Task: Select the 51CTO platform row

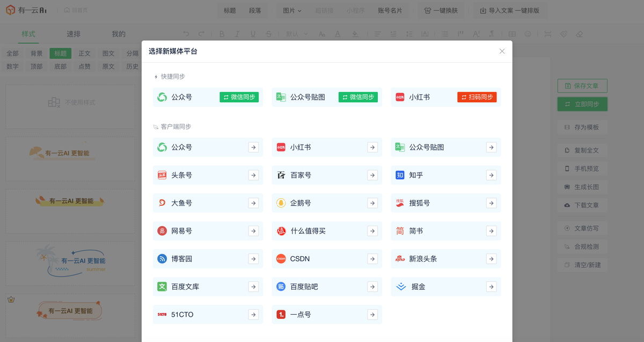Action: pos(208,315)
